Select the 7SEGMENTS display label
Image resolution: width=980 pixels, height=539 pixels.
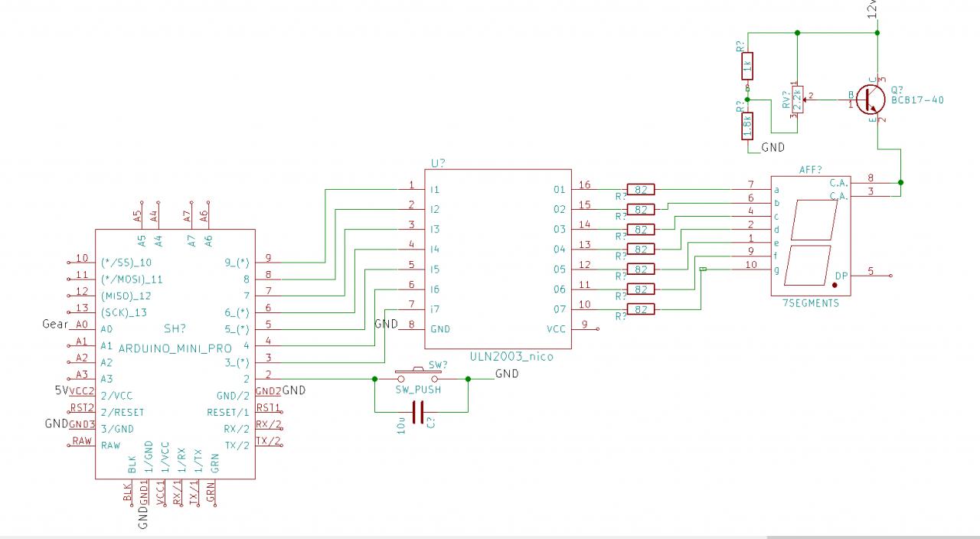[810, 303]
